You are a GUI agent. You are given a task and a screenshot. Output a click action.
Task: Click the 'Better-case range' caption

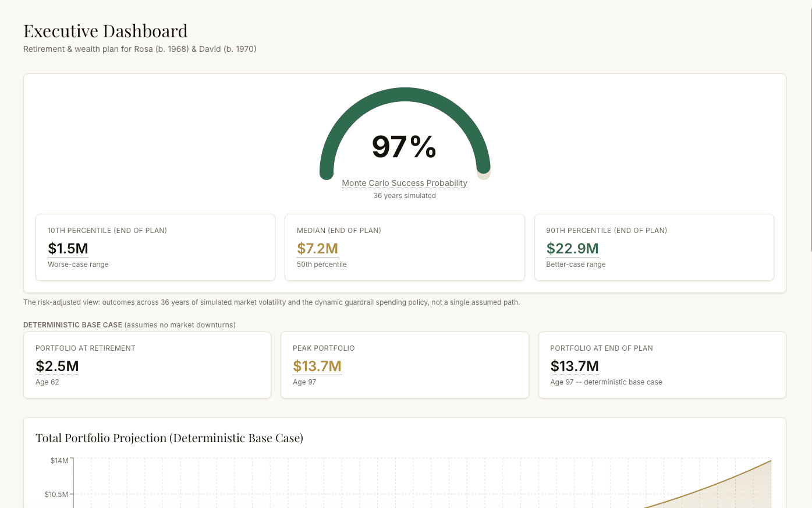(x=576, y=264)
